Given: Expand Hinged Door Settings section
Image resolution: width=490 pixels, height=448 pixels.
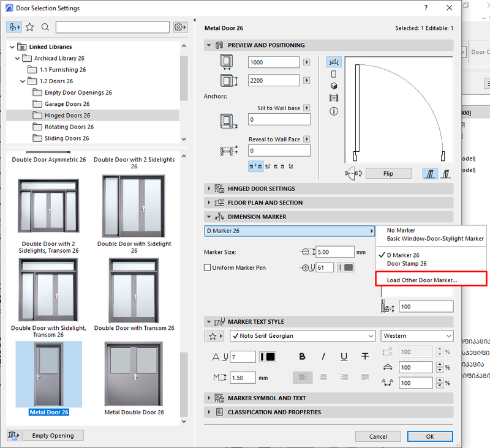Looking at the screenshot, I should [209, 189].
